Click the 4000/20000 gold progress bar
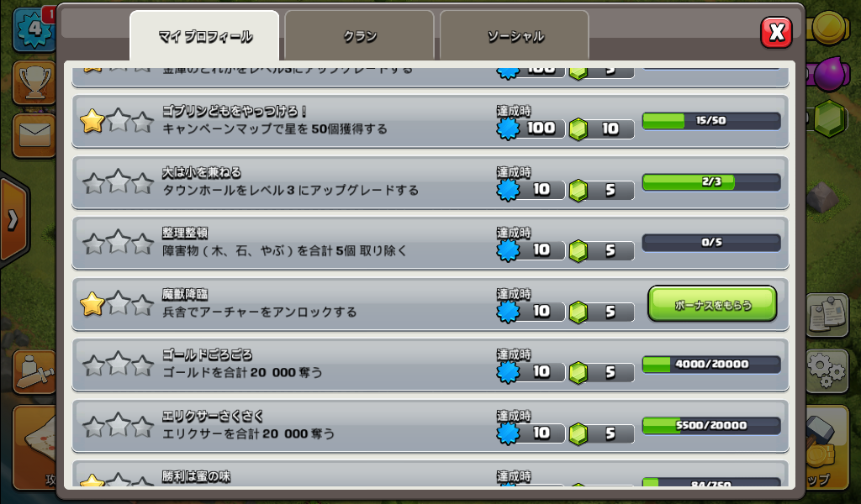This screenshot has width=861, height=504. (x=711, y=365)
